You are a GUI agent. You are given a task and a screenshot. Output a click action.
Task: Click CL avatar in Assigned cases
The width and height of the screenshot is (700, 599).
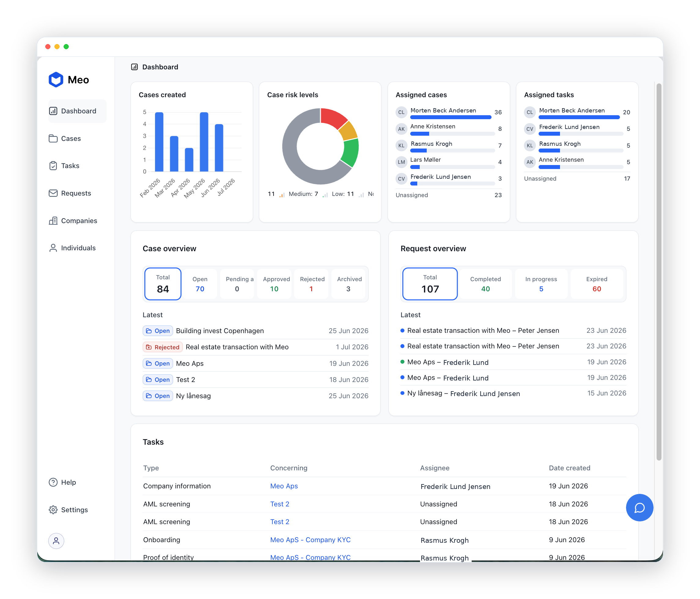point(401,112)
